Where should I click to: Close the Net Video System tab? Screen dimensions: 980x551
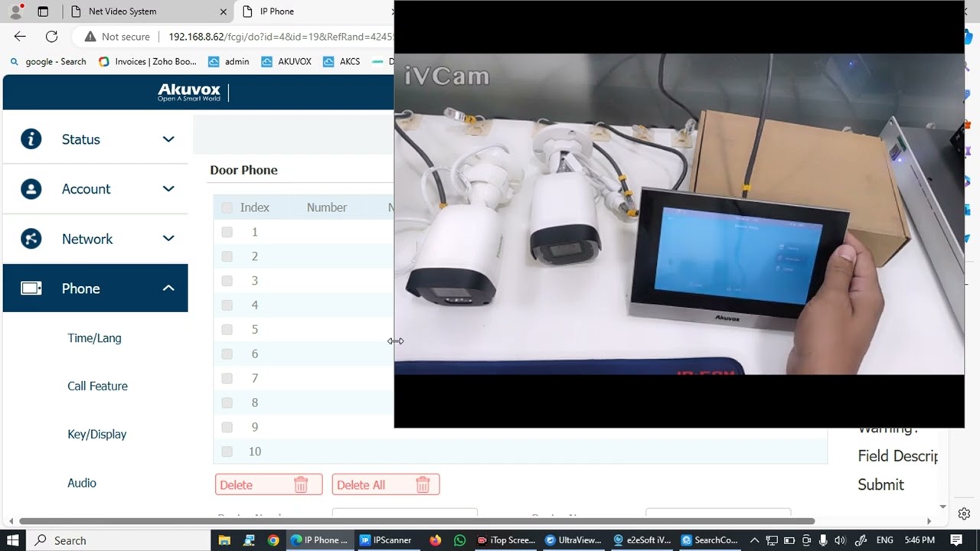point(224,11)
